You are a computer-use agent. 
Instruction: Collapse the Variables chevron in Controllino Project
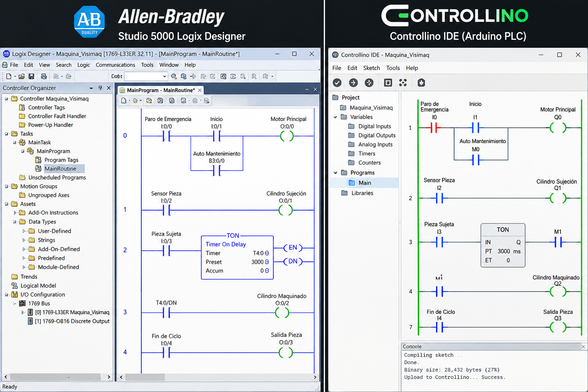[x=335, y=117]
